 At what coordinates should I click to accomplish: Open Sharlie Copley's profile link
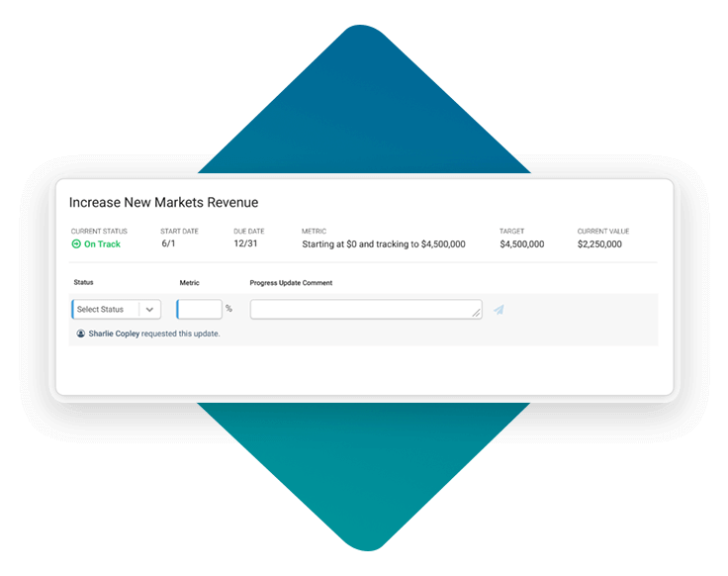point(114,334)
